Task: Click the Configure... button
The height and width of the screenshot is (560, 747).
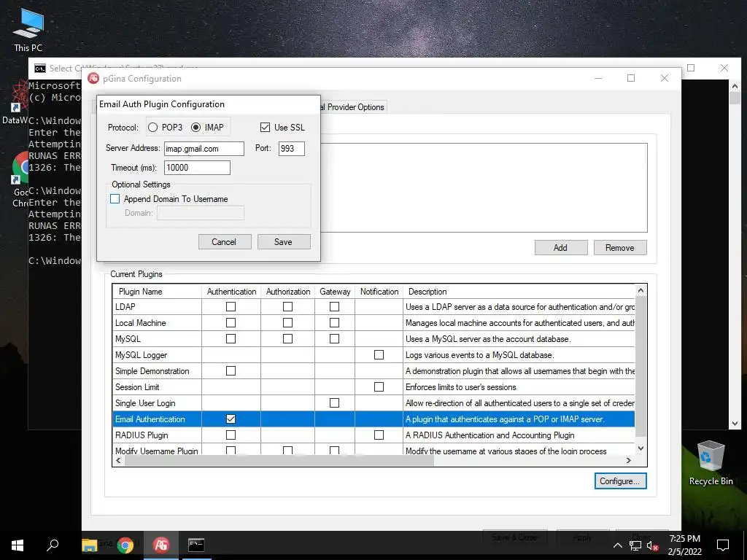Action: 620,481
